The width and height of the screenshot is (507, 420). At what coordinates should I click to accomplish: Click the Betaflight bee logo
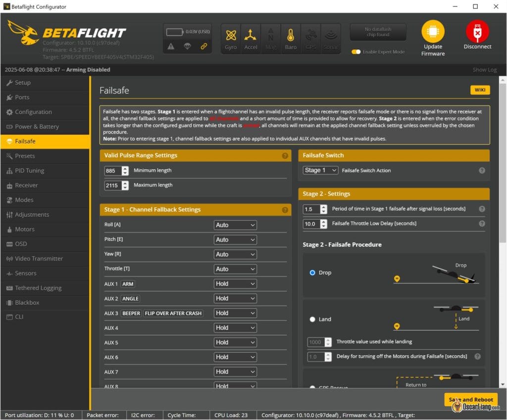[23, 32]
